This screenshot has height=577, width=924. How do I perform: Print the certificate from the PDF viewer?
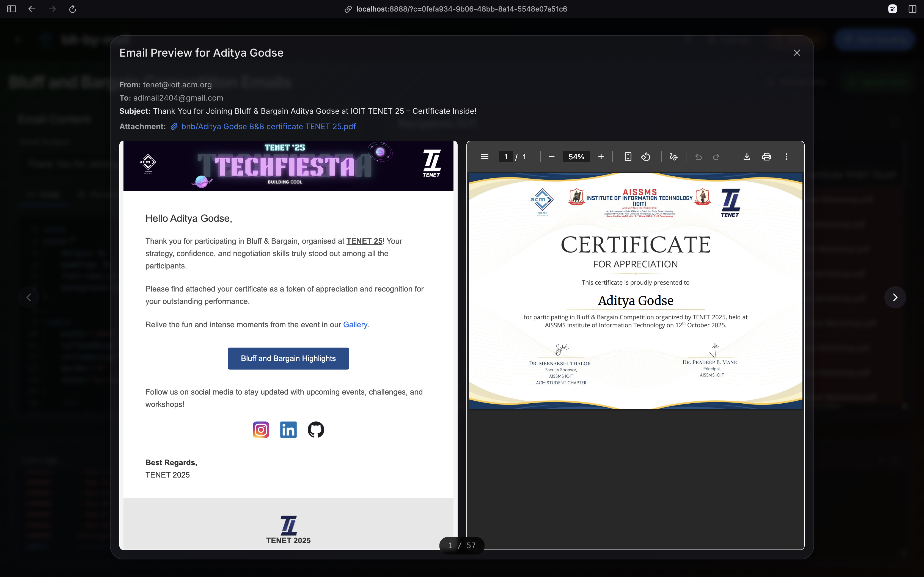point(767,156)
